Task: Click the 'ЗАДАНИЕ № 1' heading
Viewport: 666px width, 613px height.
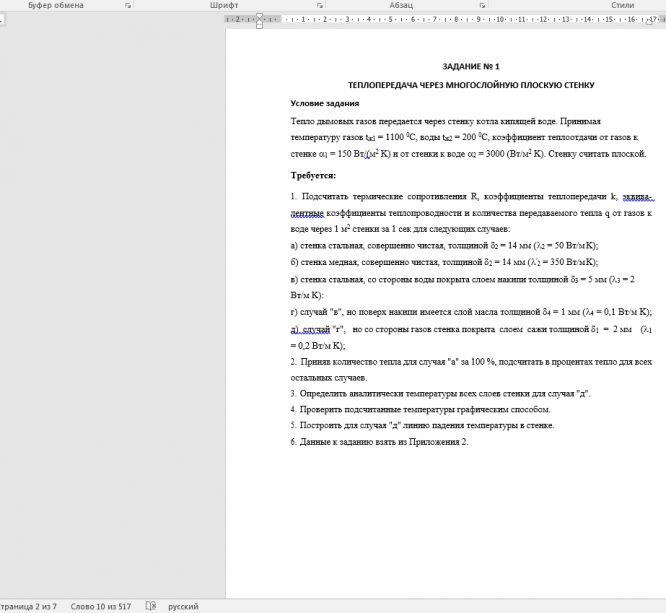Action: point(471,66)
